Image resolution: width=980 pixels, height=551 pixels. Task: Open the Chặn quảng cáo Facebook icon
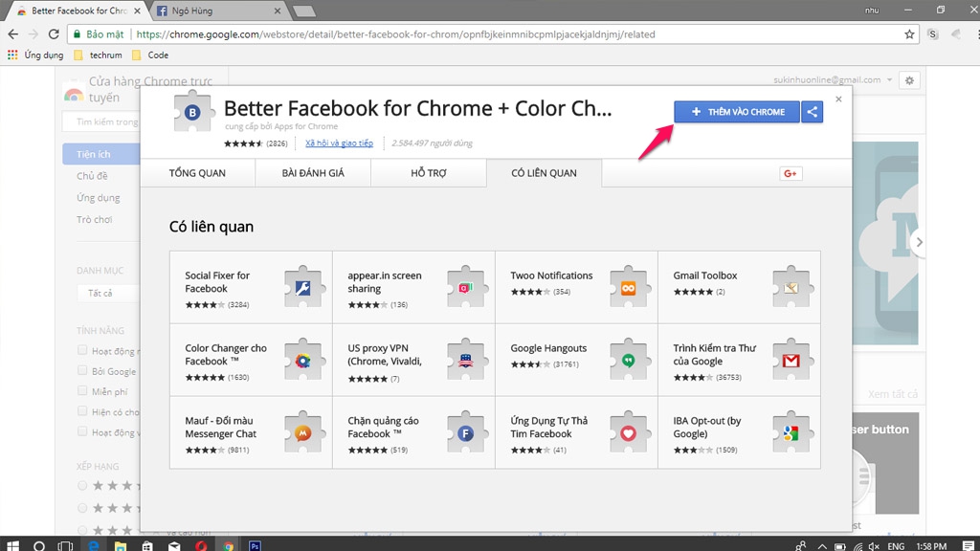(x=466, y=432)
